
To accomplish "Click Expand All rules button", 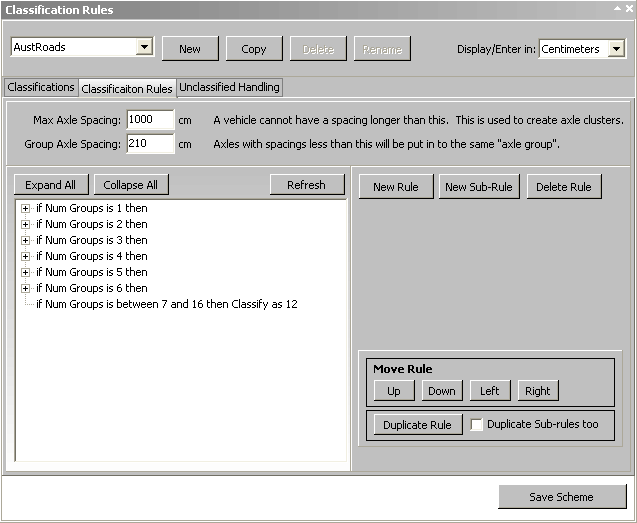I will [x=50, y=185].
